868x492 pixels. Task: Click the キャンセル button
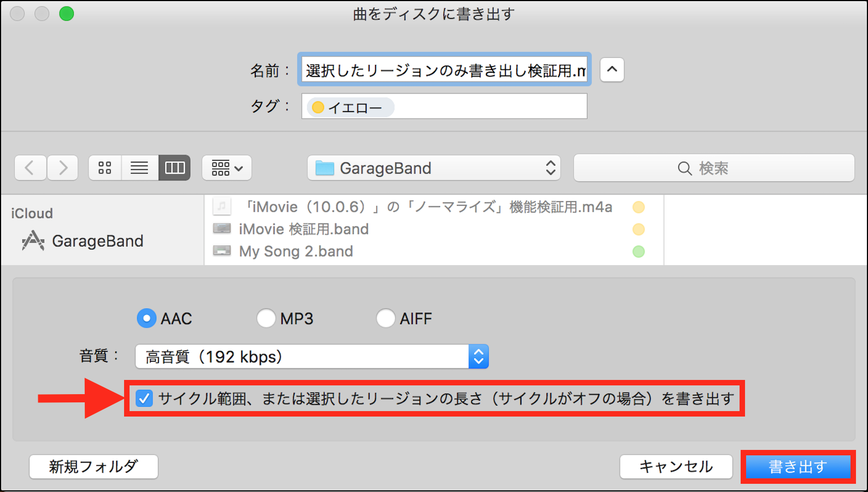[676, 467]
